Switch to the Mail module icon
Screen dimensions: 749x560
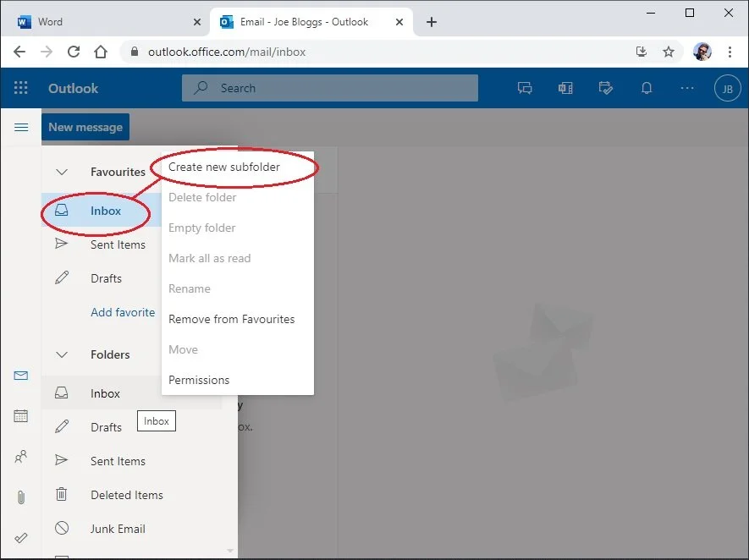pyautogui.click(x=20, y=376)
